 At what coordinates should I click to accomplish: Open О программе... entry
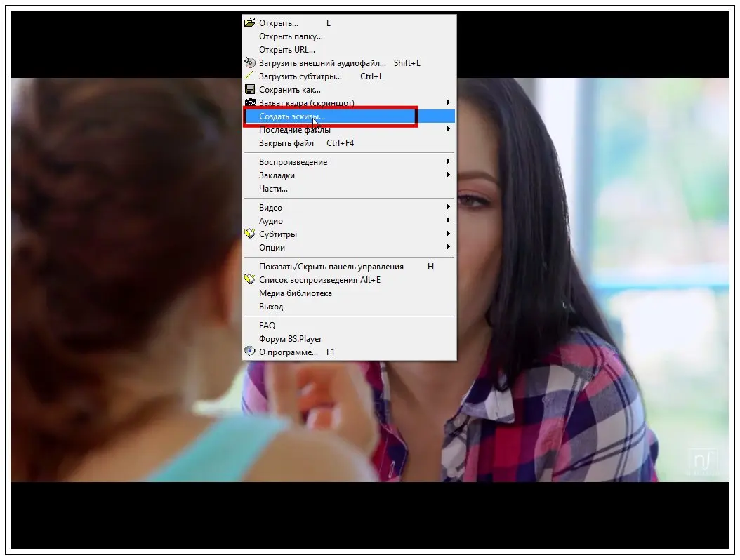tap(349, 352)
